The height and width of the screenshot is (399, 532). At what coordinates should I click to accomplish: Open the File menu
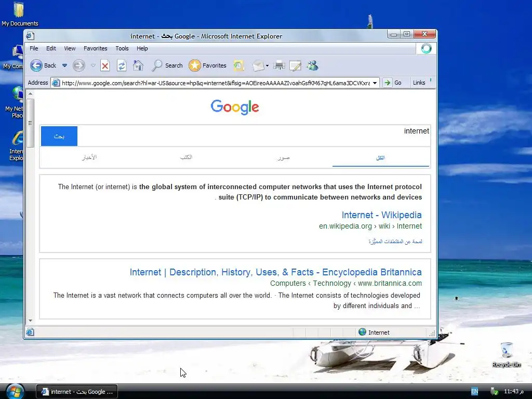point(34,48)
